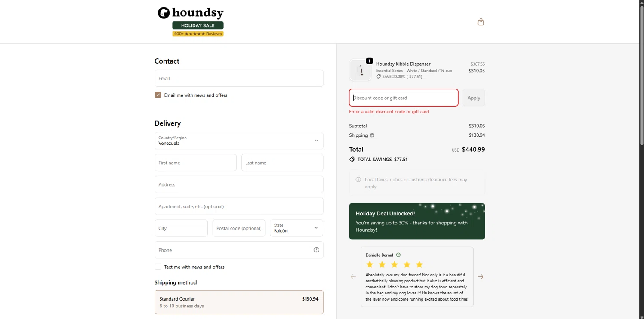Show previous customer review arrow
Viewport: 644px width, 319px height.
click(353, 276)
